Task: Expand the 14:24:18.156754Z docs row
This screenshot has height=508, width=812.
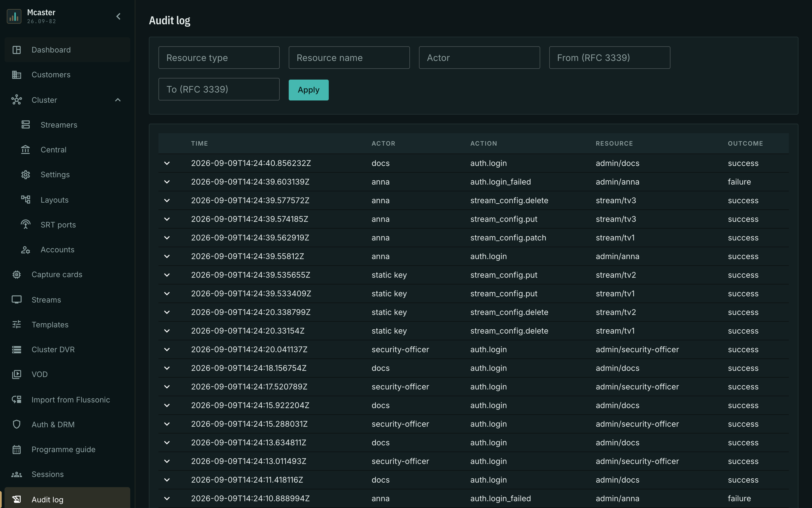Action: pos(167,368)
